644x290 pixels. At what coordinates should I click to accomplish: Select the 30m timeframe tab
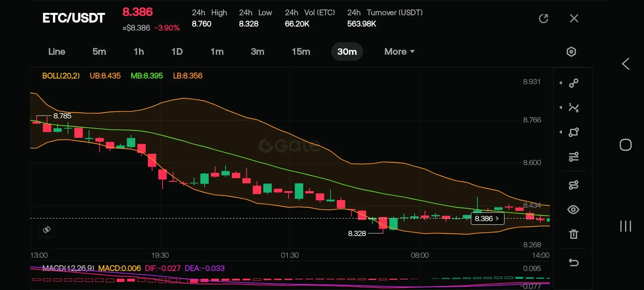(347, 52)
